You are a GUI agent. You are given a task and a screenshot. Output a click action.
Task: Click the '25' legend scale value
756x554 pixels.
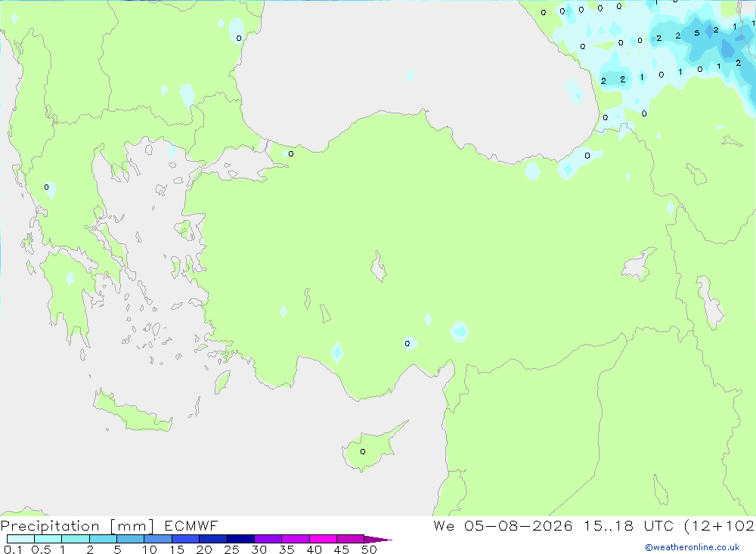pyautogui.click(x=231, y=549)
